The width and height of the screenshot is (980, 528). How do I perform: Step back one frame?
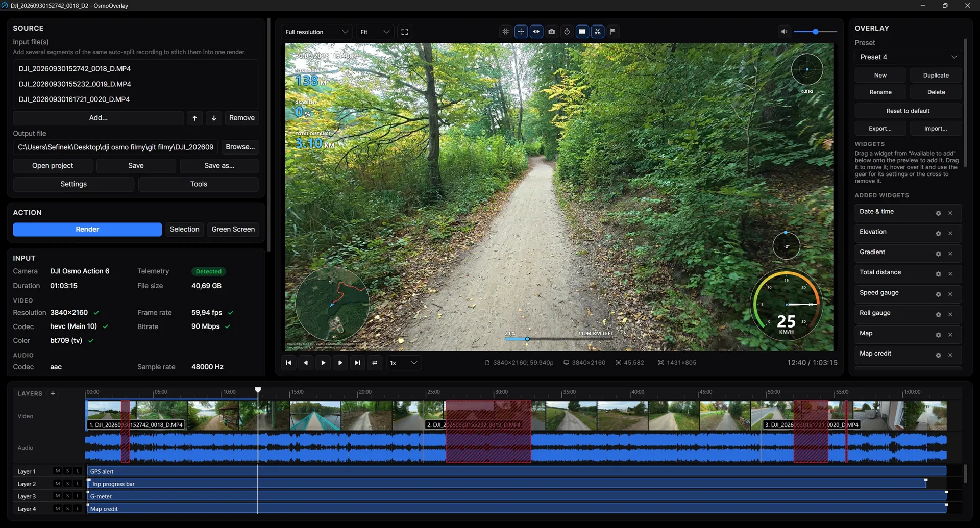306,363
